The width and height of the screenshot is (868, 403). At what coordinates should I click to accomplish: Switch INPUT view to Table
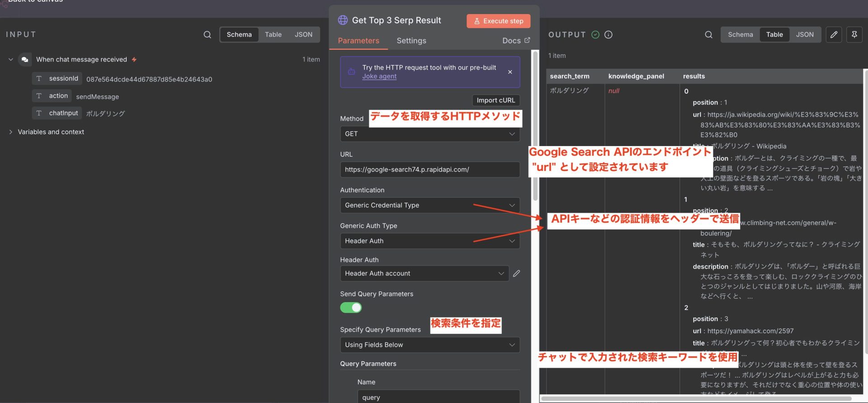[273, 35]
